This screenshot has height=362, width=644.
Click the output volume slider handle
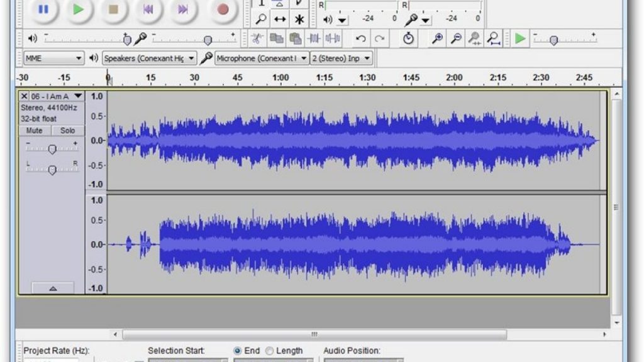pyautogui.click(x=127, y=40)
